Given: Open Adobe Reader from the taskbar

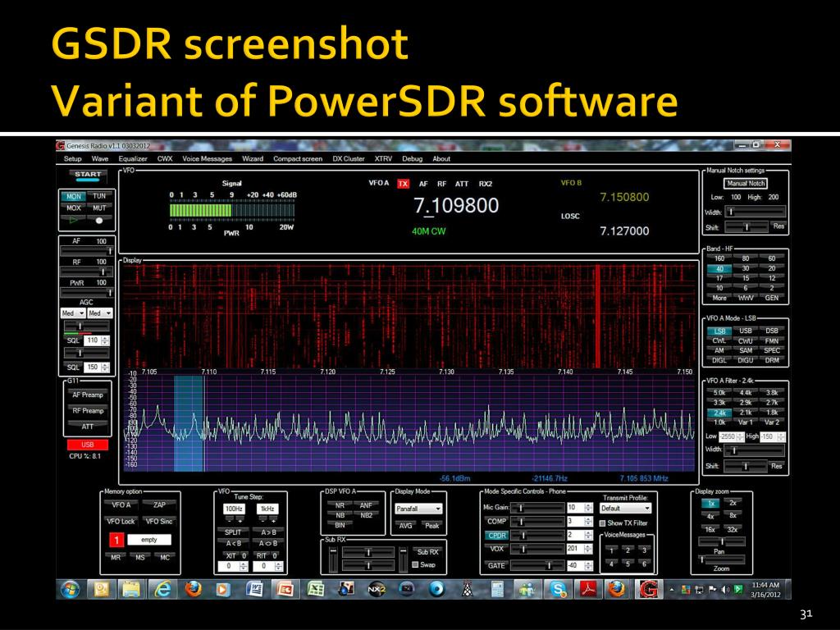Looking at the screenshot, I should click(589, 589).
